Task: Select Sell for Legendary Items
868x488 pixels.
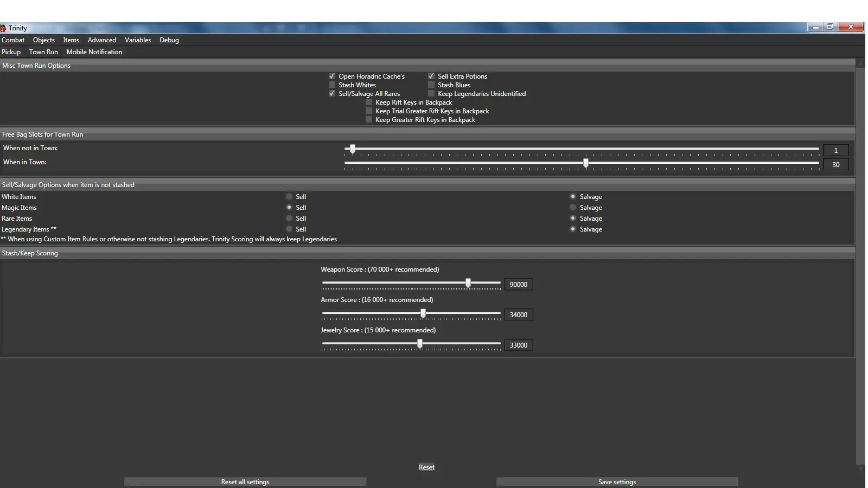Action: point(289,229)
